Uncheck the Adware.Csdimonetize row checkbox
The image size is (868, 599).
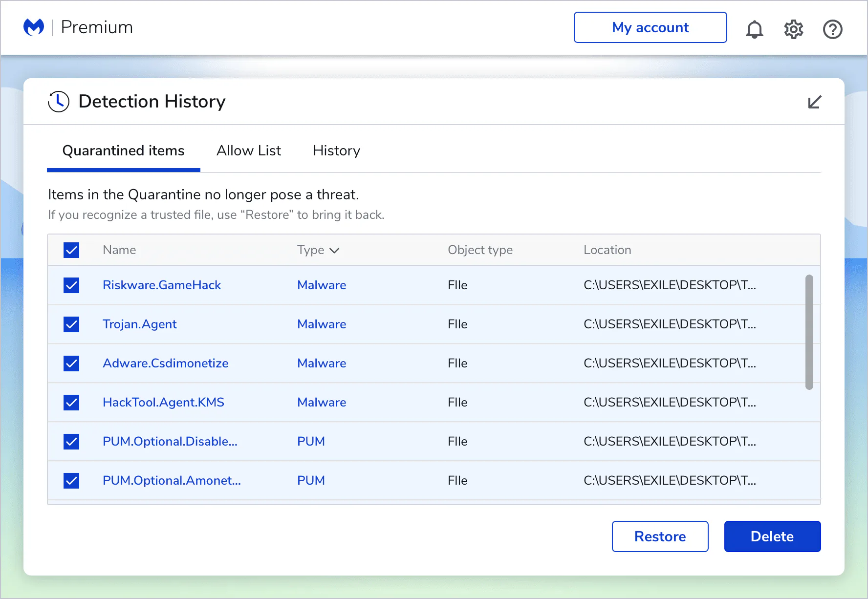point(71,364)
